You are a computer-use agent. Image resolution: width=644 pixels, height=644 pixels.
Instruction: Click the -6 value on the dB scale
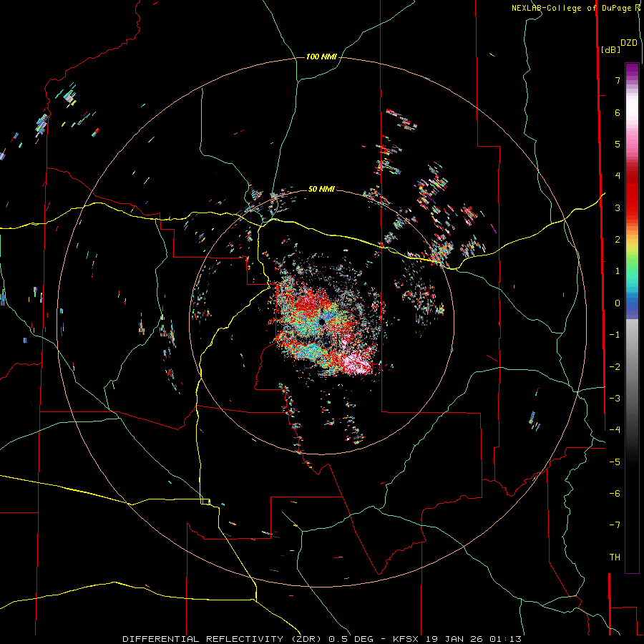(615, 493)
